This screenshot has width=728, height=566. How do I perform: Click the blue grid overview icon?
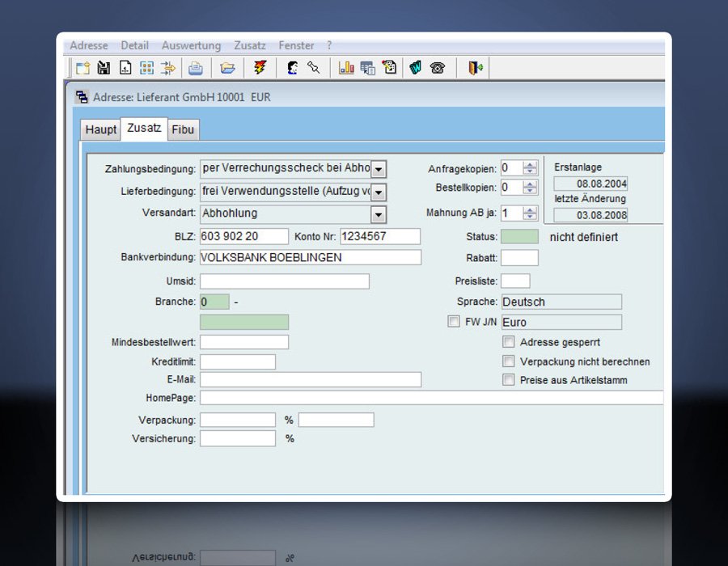pos(146,68)
